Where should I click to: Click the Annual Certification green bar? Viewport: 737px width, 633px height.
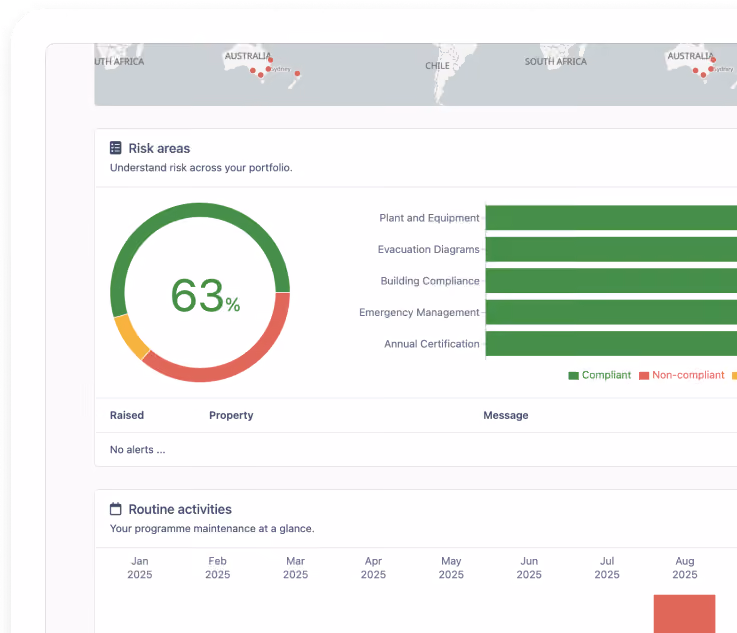click(611, 344)
